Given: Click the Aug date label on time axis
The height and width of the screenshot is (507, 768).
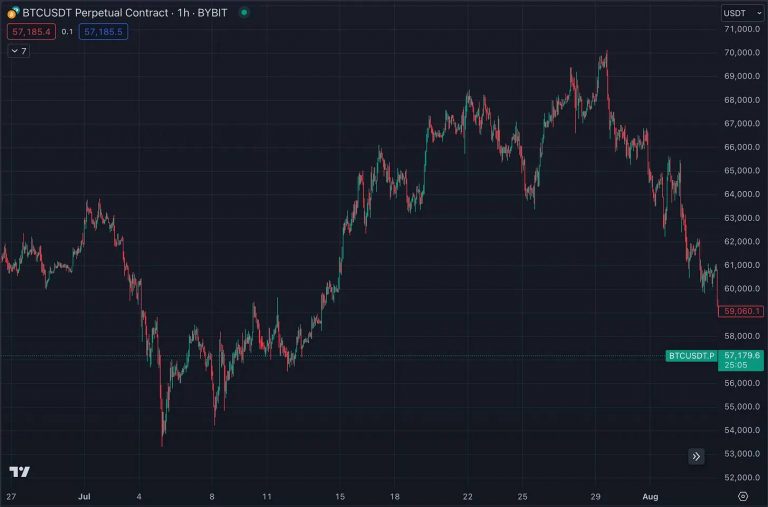Looking at the screenshot, I should (650, 497).
